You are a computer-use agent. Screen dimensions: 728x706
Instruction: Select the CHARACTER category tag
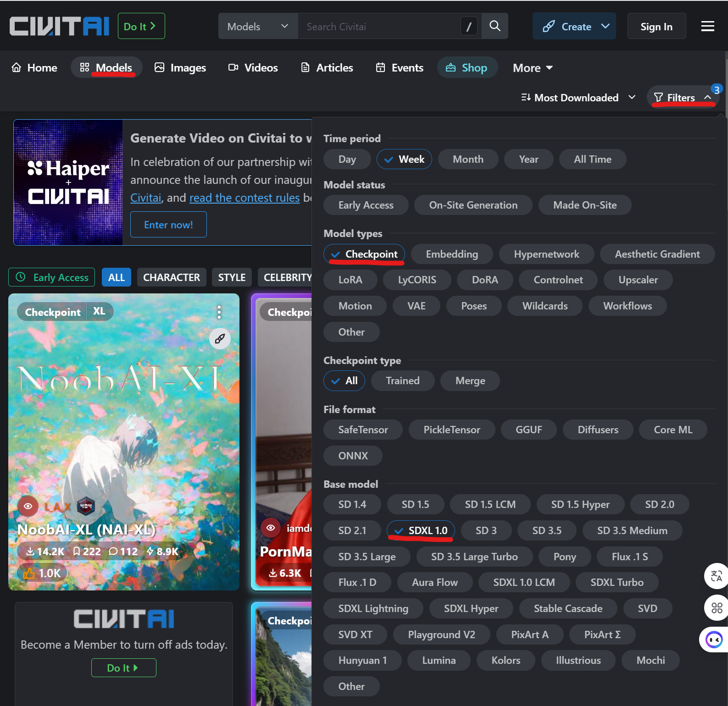(x=172, y=277)
